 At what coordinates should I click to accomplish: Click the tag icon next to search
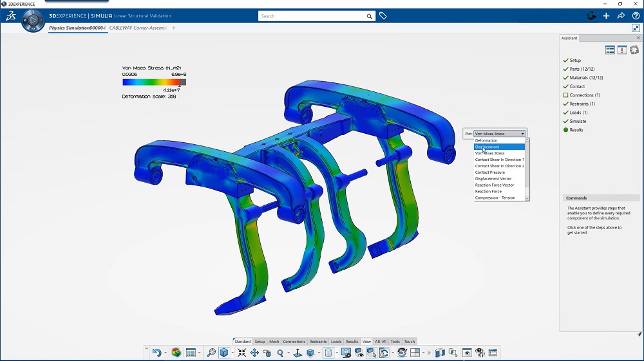tap(383, 16)
